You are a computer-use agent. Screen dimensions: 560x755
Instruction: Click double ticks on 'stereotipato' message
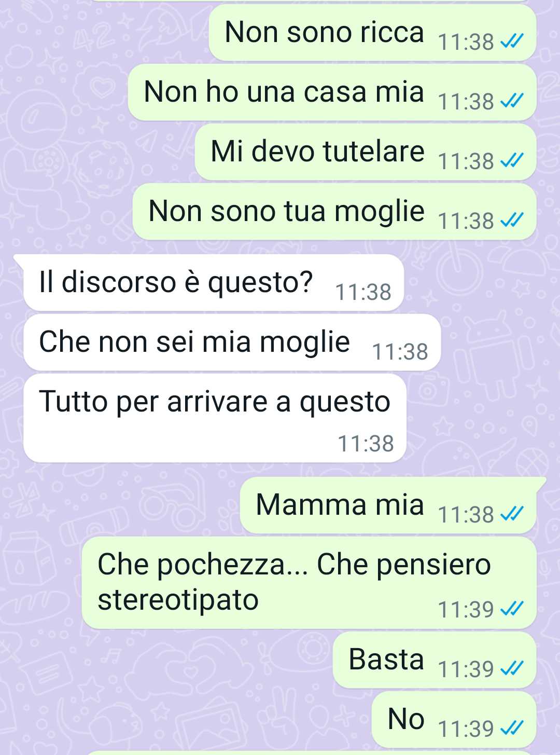pyautogui.click(x=512, y=609)
